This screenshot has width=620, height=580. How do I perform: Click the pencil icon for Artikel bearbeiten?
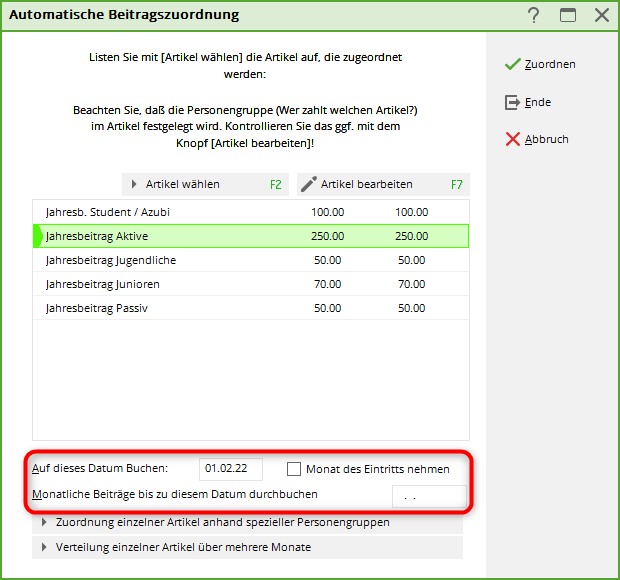(309, 184)
